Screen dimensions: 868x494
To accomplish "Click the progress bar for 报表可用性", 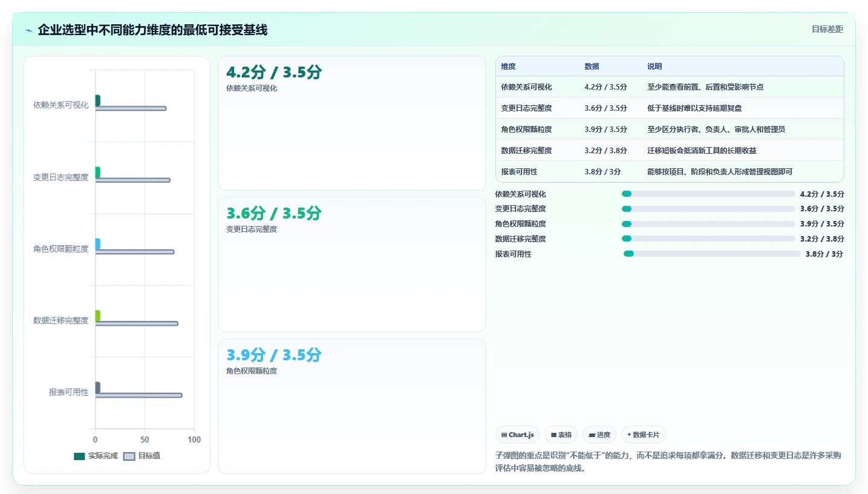I will [x=712, y=254].
